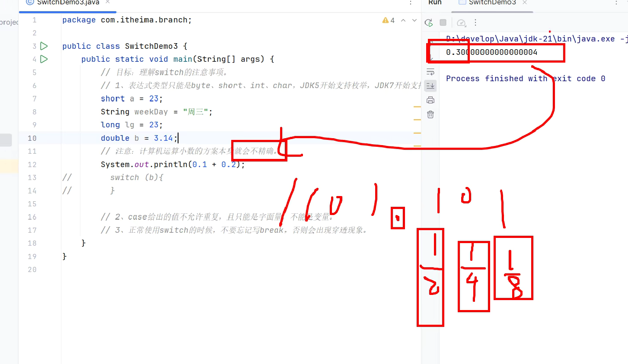628x364 pixels.
Task: Run main method from line 4 gutter
Action: coord(44,59)
